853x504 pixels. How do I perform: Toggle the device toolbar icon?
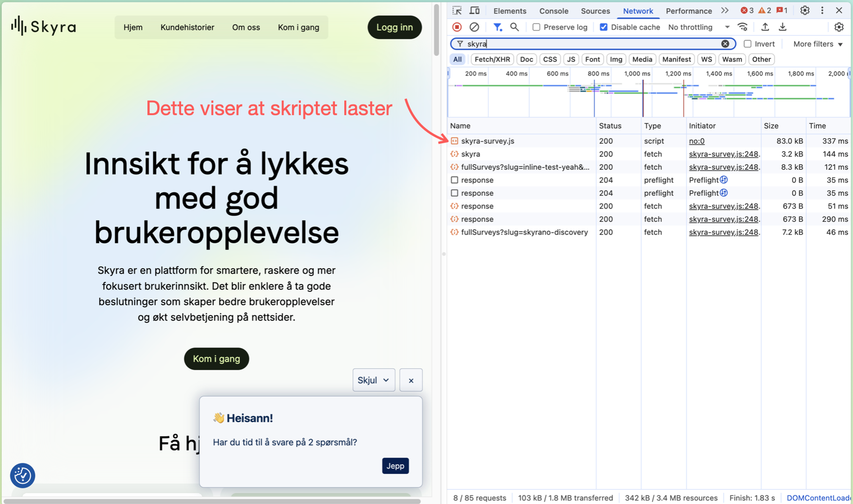[x=474, y=10]
